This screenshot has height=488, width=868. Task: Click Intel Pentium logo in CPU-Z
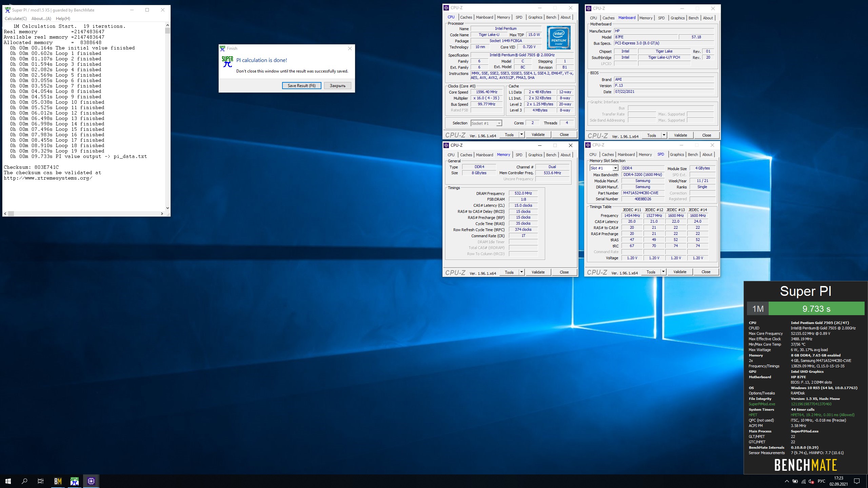(558, 38)
